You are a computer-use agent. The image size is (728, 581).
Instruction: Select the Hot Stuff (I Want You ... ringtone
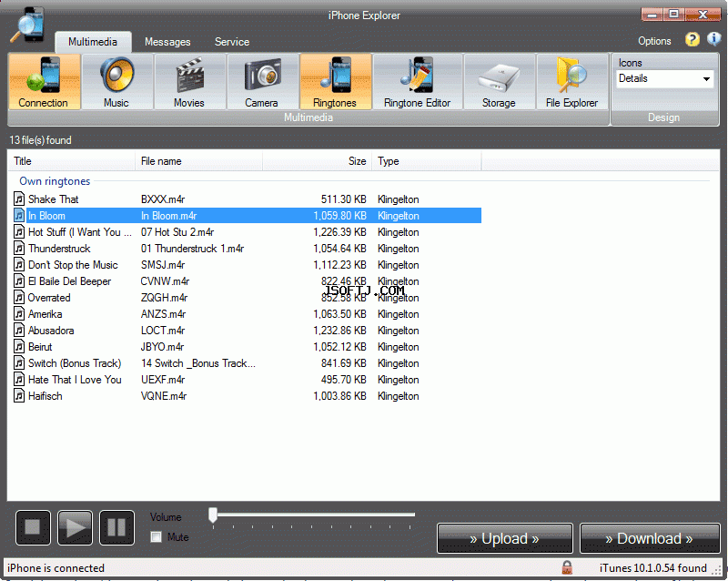80,232
